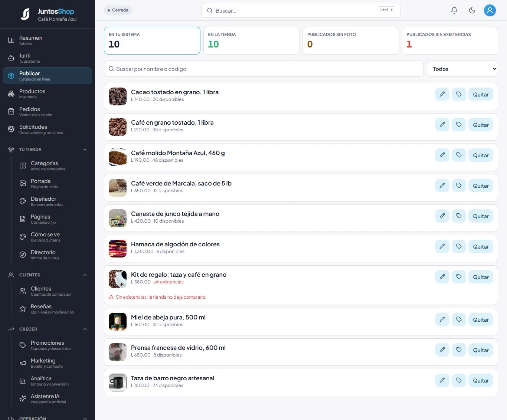Toggle dark mode moon icon
The width and height of the screenshot is (507, 420).
472,10
